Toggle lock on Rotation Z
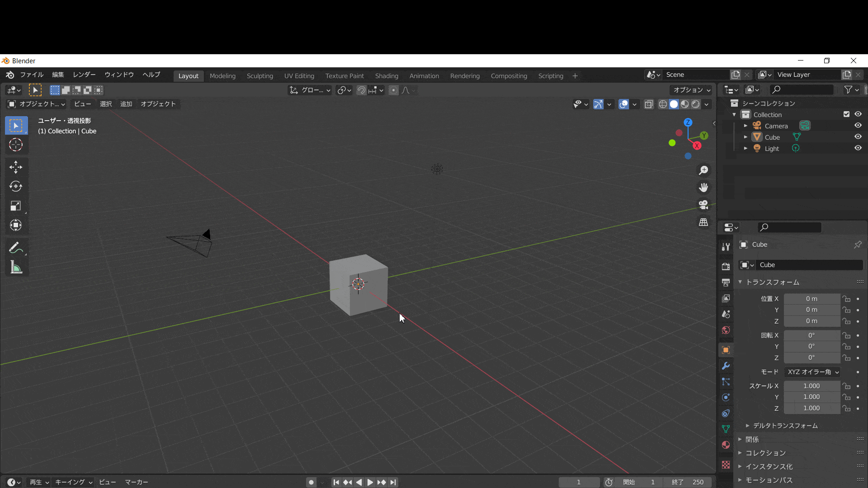Screen dimensions: 868x488 pos(846,357)
